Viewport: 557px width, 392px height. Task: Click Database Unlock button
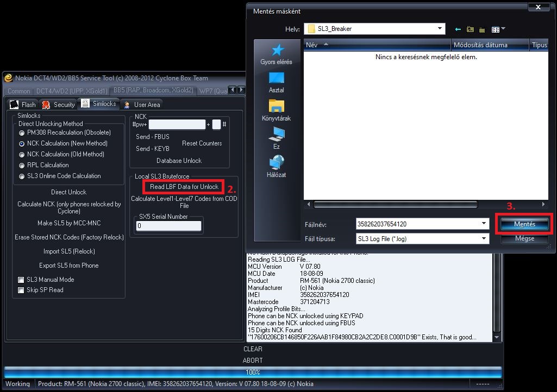coord(179,161)
